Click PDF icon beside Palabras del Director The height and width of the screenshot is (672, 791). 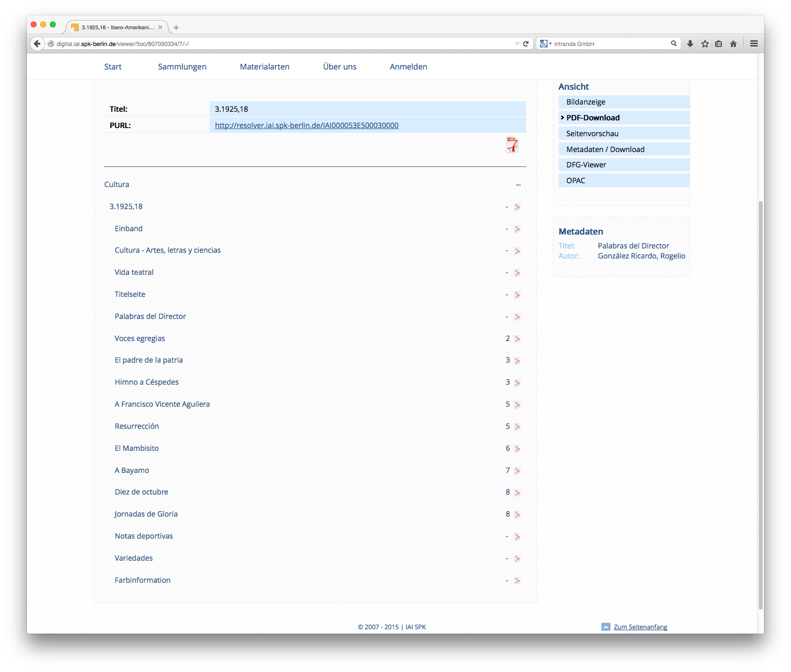click(517, 317)
